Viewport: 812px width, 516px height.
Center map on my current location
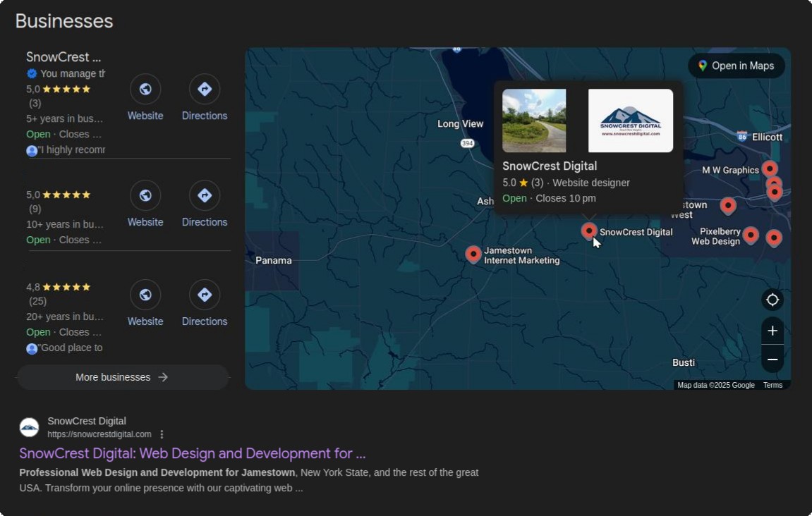pyautogui.click(x=772, y=300)
